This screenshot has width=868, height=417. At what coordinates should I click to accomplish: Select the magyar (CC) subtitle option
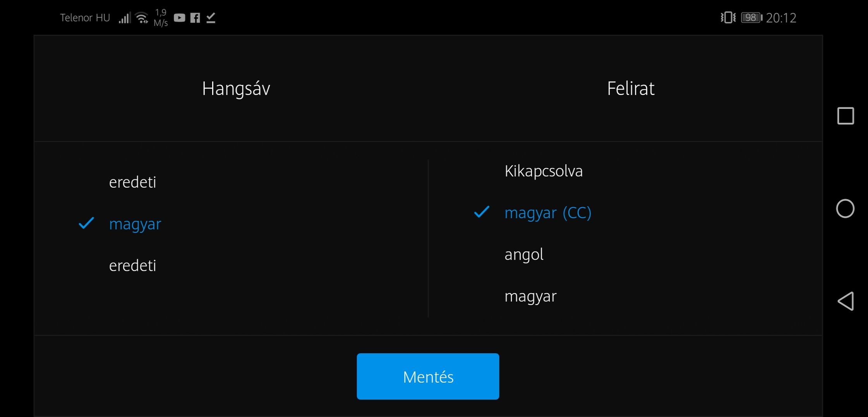point(548,213)
